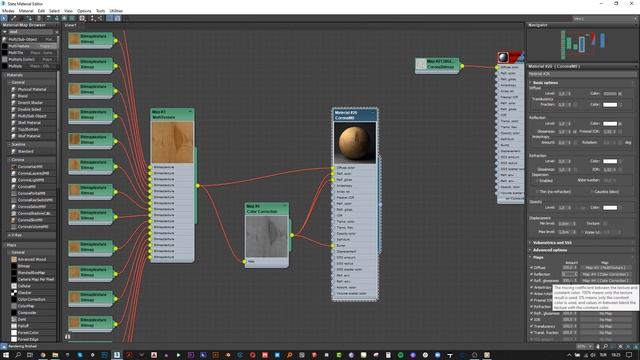Select the Zoom magnifier tool at bottom right
Screen dimensions: 640x360
tap(605, 347)
